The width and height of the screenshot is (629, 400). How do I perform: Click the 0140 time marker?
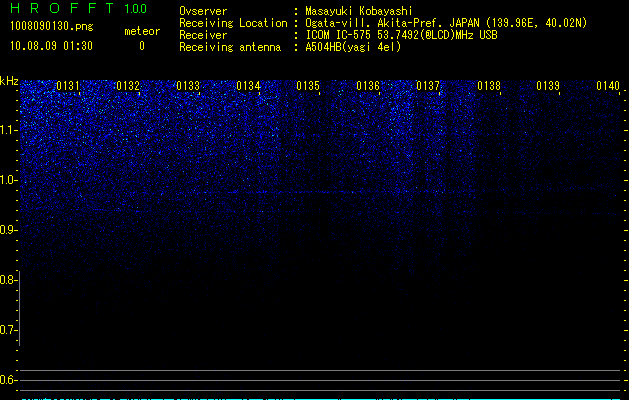608,86
